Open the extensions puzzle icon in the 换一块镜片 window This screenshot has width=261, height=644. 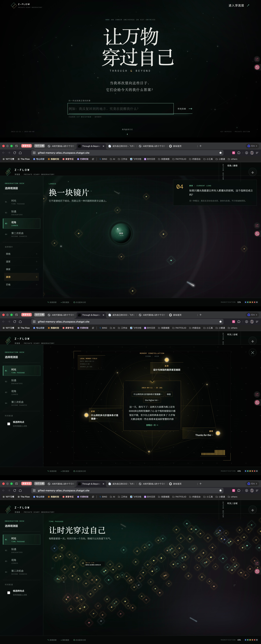pos(239,153)
